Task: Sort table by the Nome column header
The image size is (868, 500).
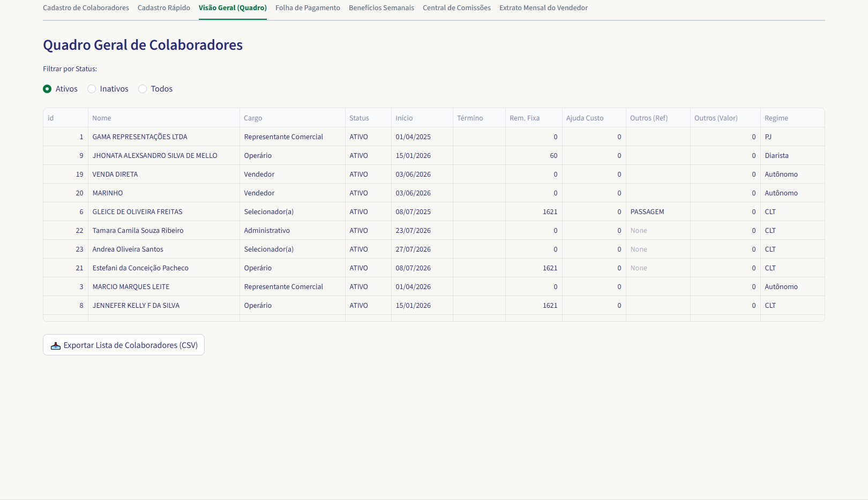Action: [164, 118]
